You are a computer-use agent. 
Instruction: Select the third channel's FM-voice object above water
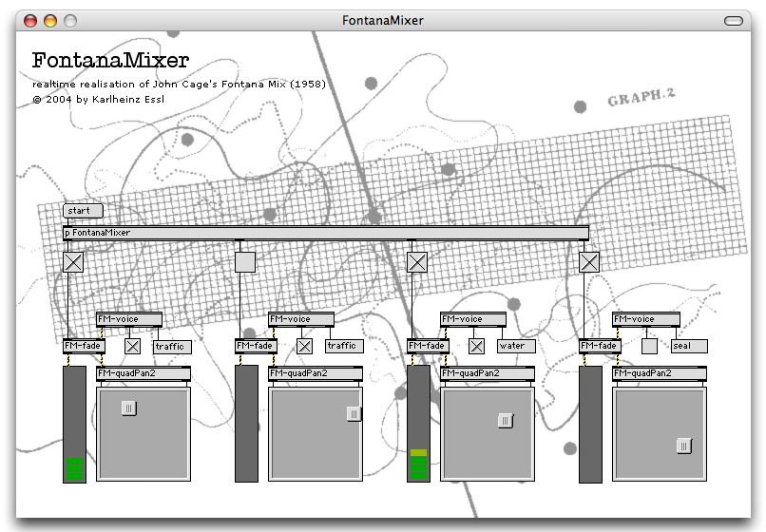pos(473,319)
